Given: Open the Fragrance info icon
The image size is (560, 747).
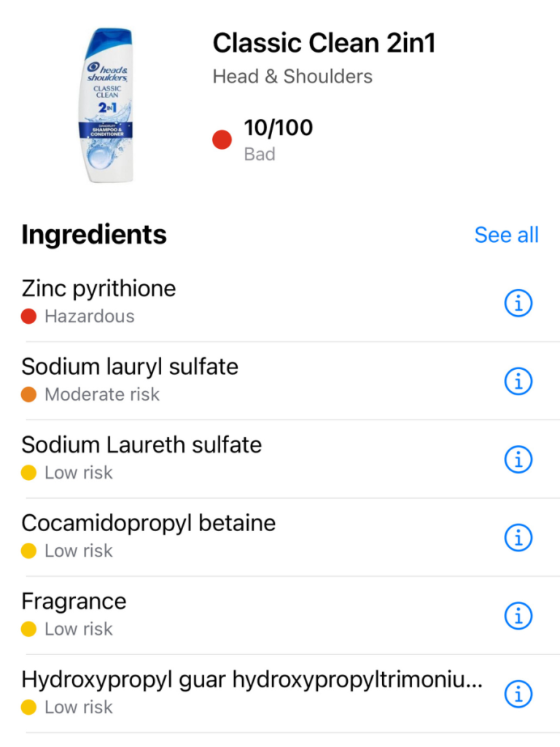Looking at the screenshot, I should click(x=518, y=616).
